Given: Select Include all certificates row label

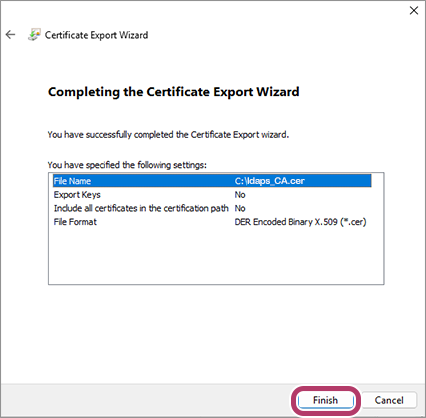Looking at the screenshot, I should pos(141,208).
